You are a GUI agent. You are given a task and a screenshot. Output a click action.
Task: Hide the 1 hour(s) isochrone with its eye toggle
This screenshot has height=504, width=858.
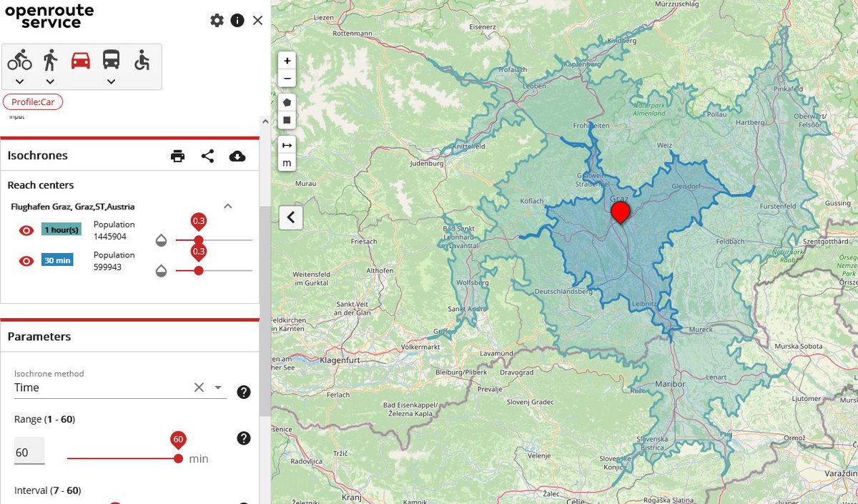(x=26, y=230)
